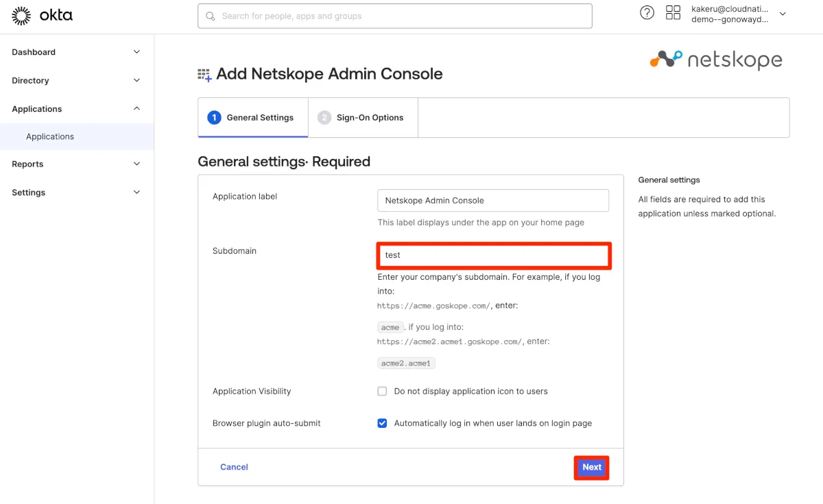Screen dimensions: 823x504
Task: Click the Cancel link
Action: [x=234, y=467]
